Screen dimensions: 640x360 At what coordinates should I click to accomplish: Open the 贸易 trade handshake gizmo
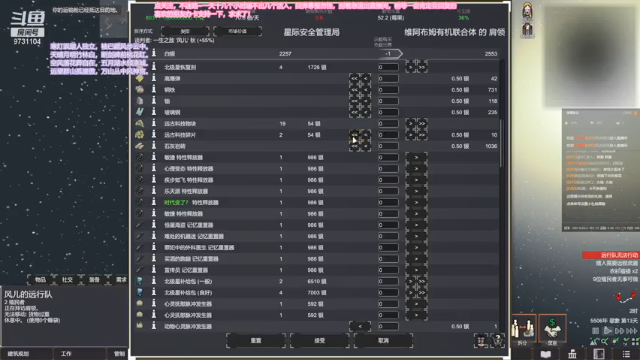click(x=552, y=328)
